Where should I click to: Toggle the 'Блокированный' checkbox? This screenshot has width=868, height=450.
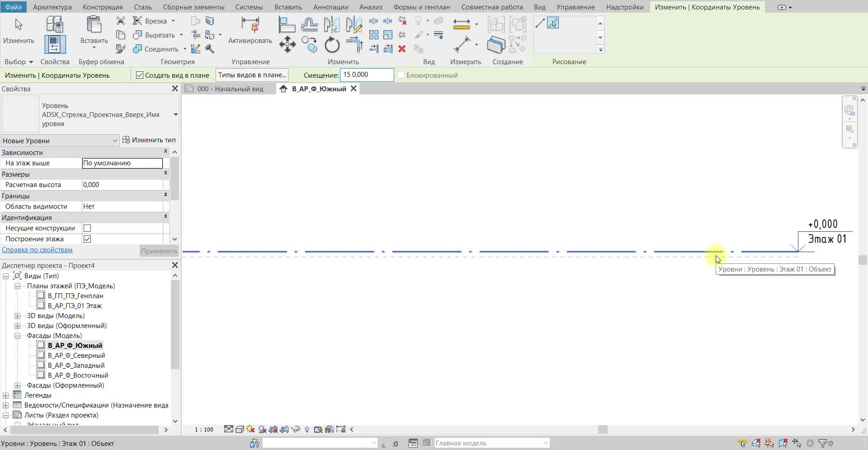click(401, 75)
